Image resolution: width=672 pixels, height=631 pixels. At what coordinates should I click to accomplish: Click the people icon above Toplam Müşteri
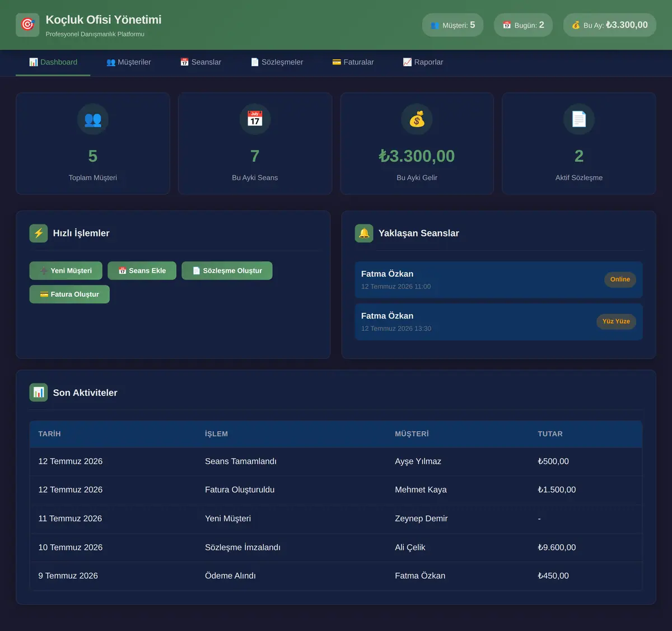tap(93, 119)
